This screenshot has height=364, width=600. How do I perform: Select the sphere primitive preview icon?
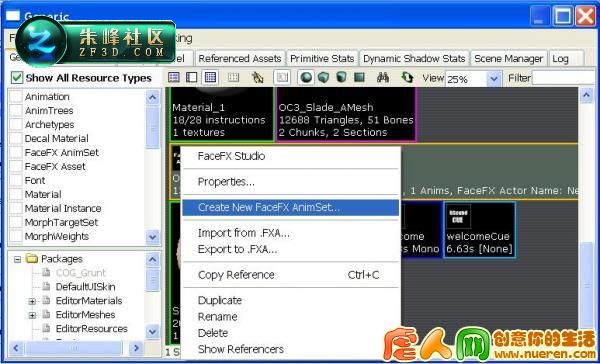[305, 78]
